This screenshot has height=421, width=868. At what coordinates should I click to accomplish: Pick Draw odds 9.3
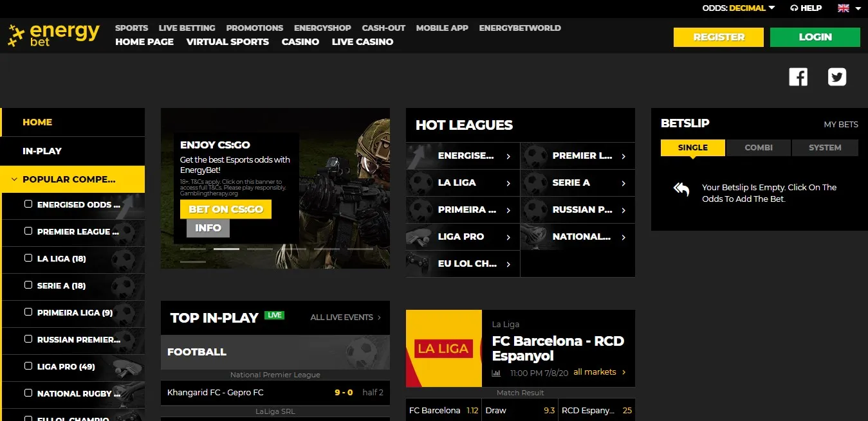tap(521, 410)
